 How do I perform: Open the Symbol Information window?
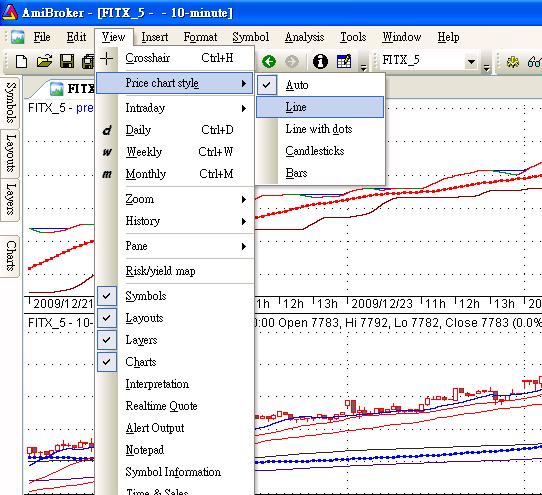(175, 472)
